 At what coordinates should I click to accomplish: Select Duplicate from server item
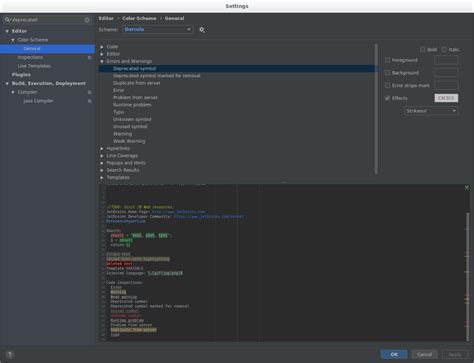tap(136, 83)
